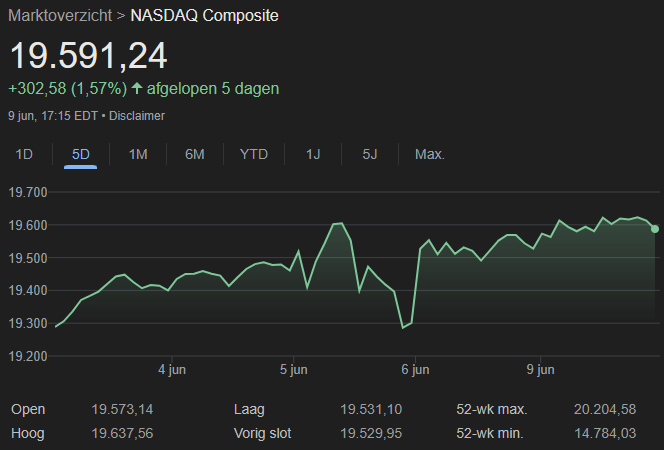Screen dimensions: 664x450
Task: Click the 9 jun x-axis label
Action: click(x=540, y=370)
